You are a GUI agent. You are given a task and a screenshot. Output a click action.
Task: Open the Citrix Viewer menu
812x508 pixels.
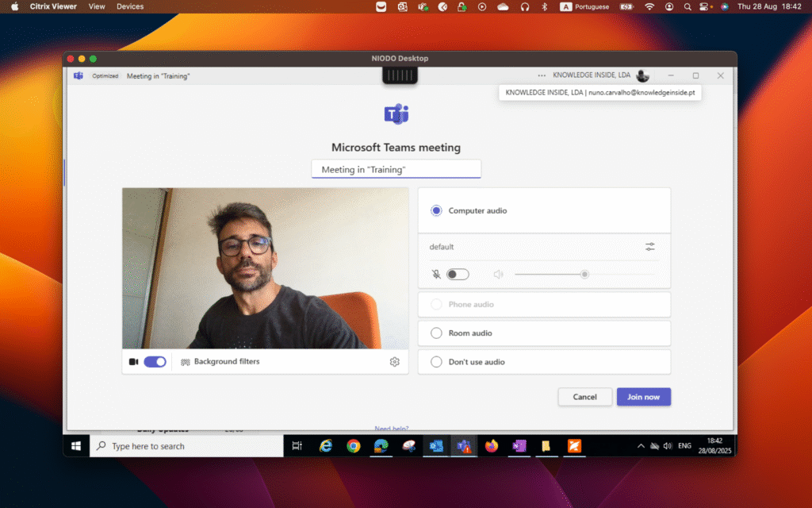point(53,6)
